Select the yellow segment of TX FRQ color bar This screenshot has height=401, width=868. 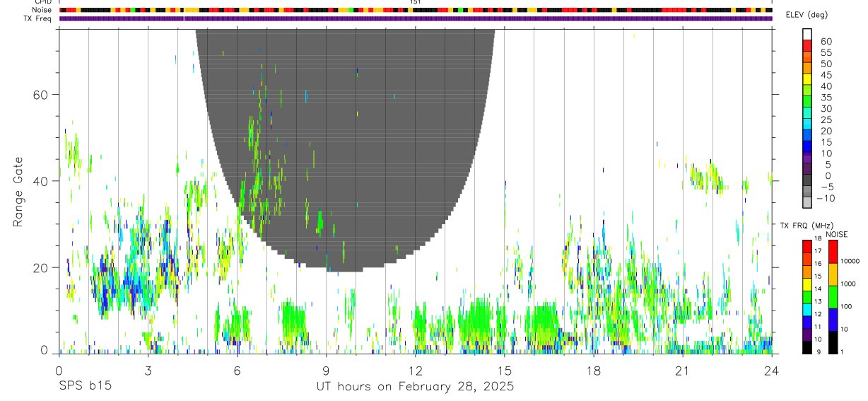pos(807,284)
